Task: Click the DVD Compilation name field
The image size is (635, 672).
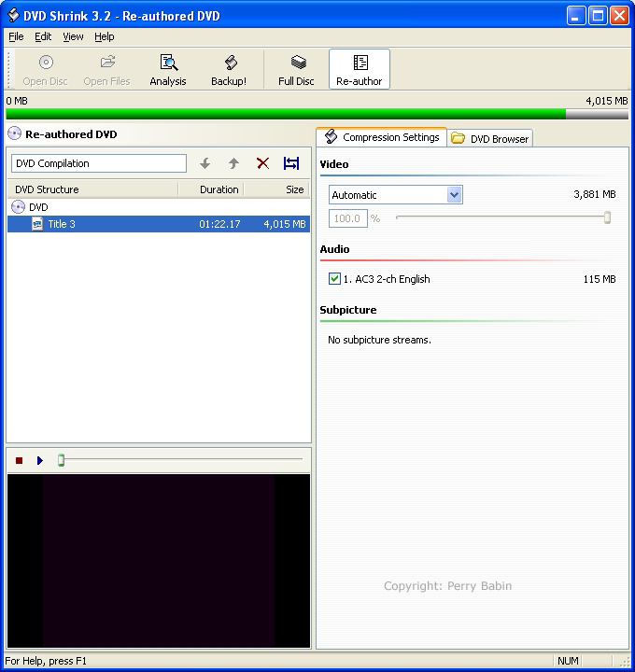Action: point(99,163)
